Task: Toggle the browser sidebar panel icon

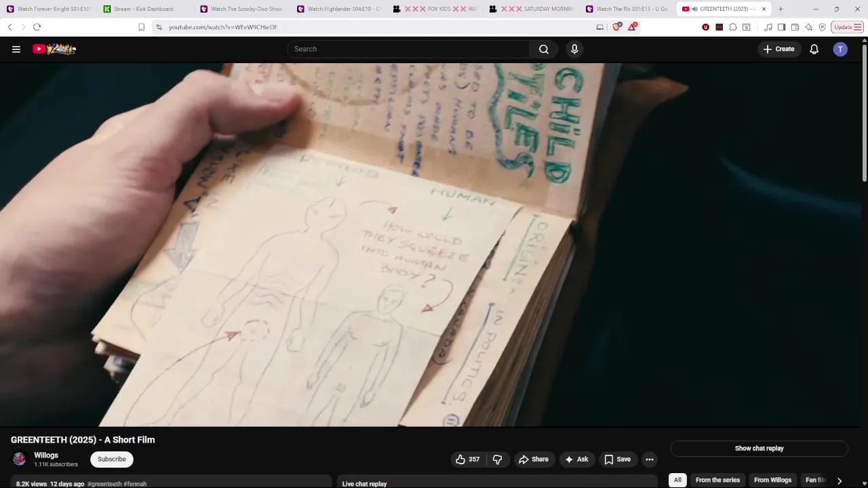Action: pyautogui.click(x=781, y=27)
